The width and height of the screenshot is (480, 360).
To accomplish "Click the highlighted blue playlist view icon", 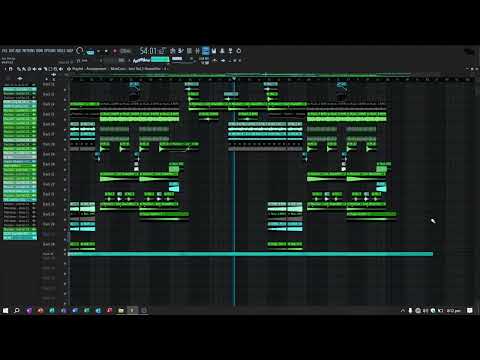I will click(206, 51).
